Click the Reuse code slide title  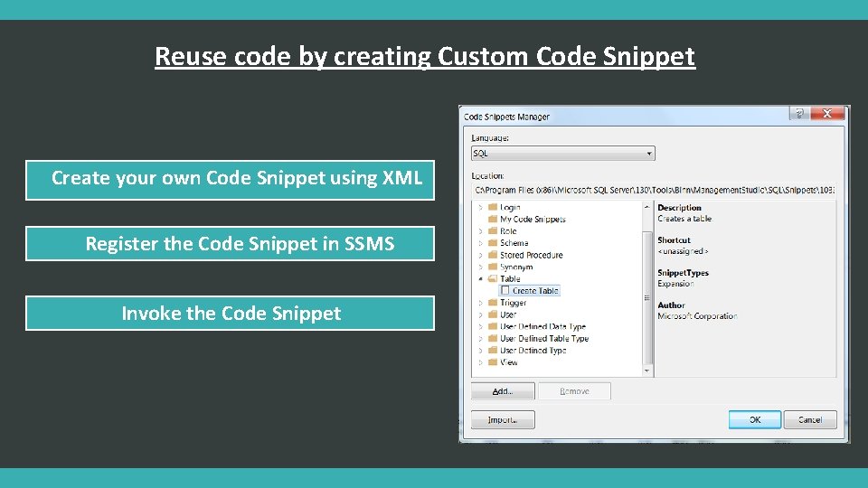425,56
